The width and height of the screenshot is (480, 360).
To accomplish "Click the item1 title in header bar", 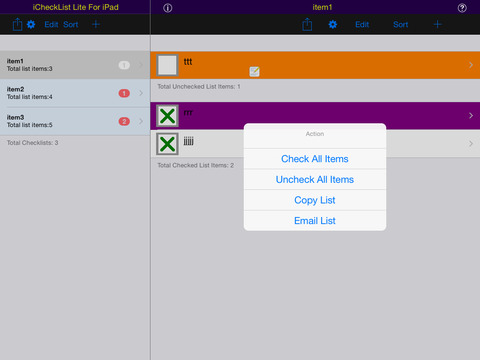I will tap(322, 7).
